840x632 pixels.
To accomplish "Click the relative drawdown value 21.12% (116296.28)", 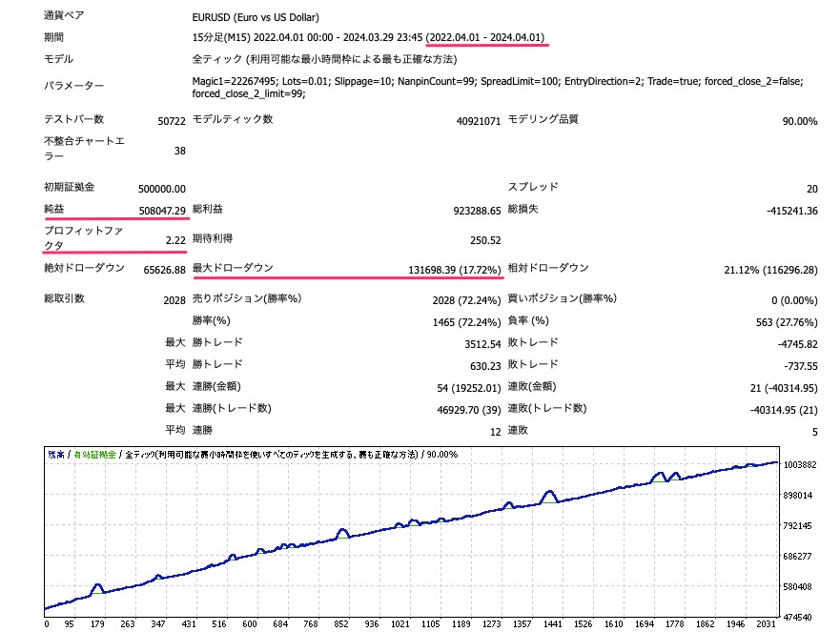I will pos(771,270).
